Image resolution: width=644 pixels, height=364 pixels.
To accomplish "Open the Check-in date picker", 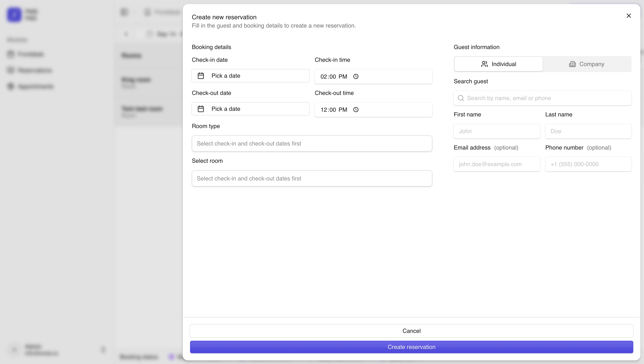I will point(250,76).
